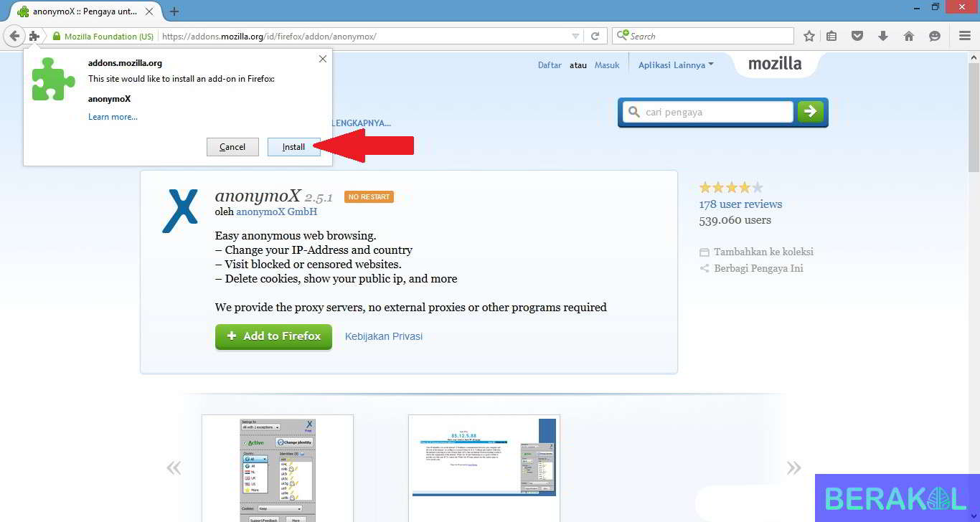The width and height of the screenshot is (980, 522).
Task: Open a new tab with plus
Action: (x=174, y=11)
